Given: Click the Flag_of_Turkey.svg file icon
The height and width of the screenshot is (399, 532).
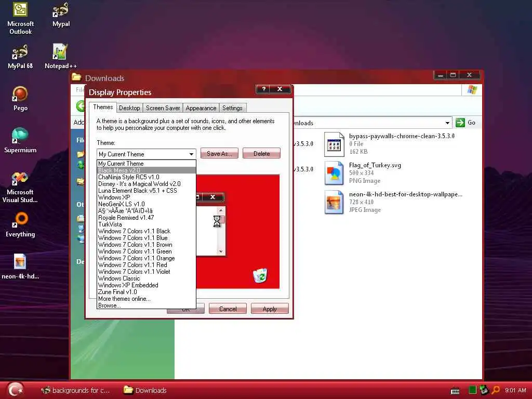Looking at the screenshot, I should 334,174.
